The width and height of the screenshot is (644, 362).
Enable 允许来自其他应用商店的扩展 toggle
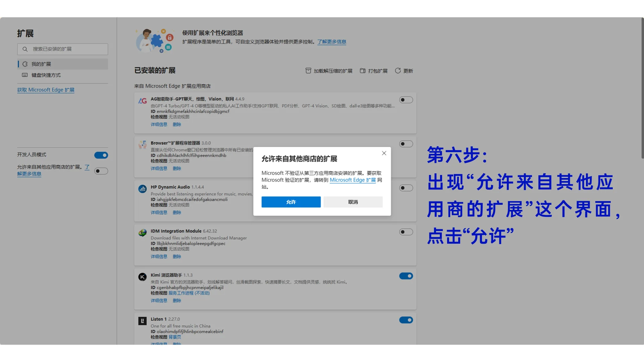pyautogui.click(x=101, y=171)
